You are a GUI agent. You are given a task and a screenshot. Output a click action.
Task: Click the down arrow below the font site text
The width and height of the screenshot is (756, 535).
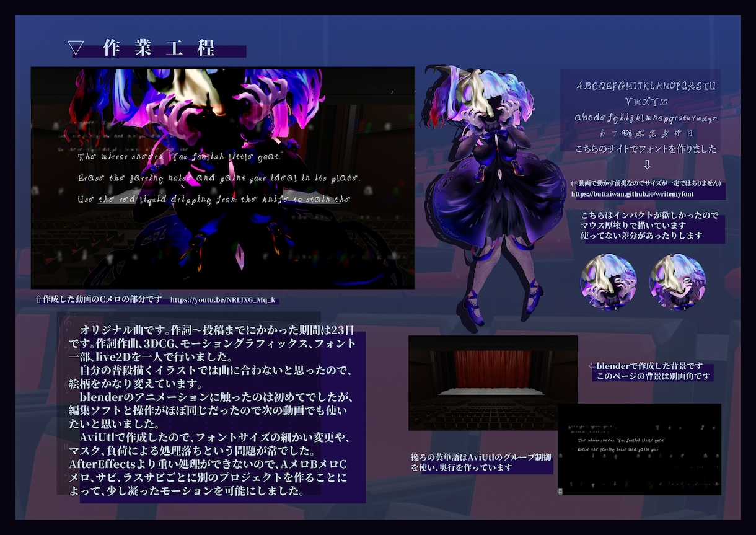pyautogui.click(x=647, y=166)
